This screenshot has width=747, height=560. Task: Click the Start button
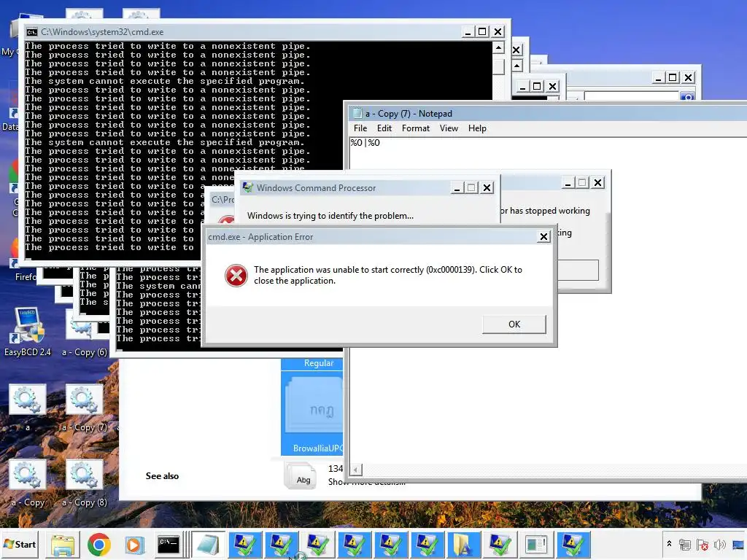coord(20,544)
